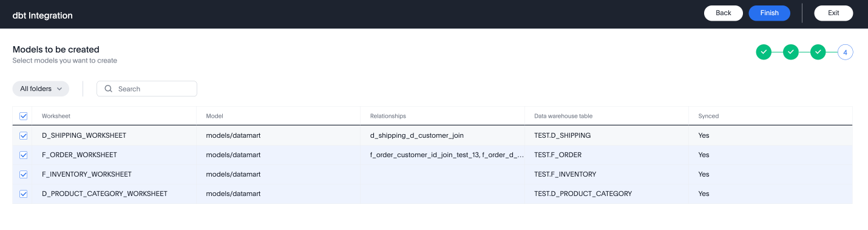Viewport: 868px width, 230px height.
Task: Click the Models to be created heading
Action: (56, 50)
